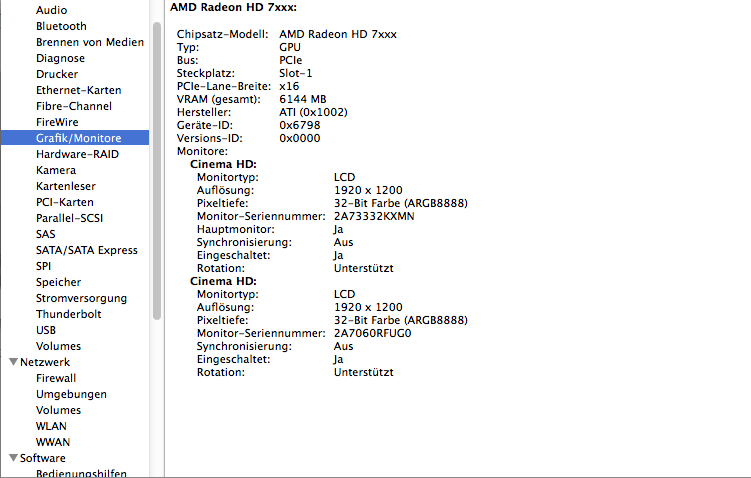Select Brennen von Medien
The image size is (751, 478).
90,42
